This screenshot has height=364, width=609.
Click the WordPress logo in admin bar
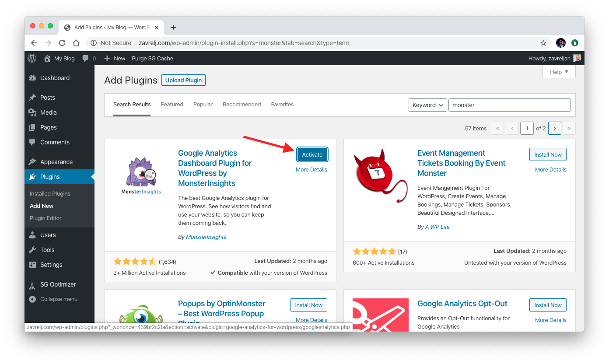(x=32, y=58)
